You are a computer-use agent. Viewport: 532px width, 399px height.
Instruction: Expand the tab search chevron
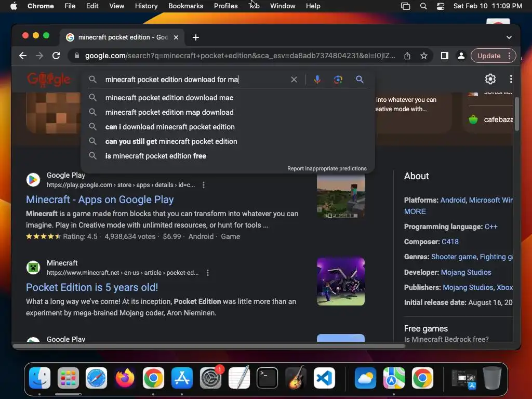tap(509, 37)
